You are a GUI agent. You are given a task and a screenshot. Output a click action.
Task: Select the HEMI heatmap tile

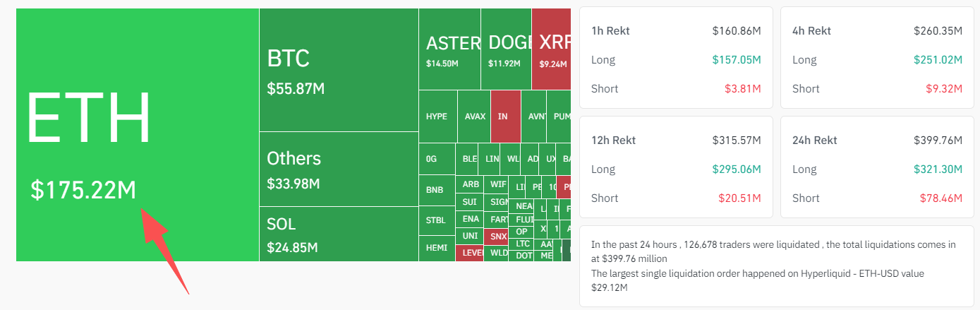[x=437, y=249]
